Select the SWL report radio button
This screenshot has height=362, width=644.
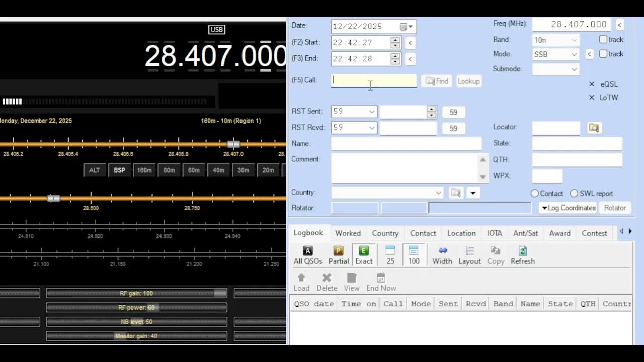pyautogui.click(x=574, y=194)
